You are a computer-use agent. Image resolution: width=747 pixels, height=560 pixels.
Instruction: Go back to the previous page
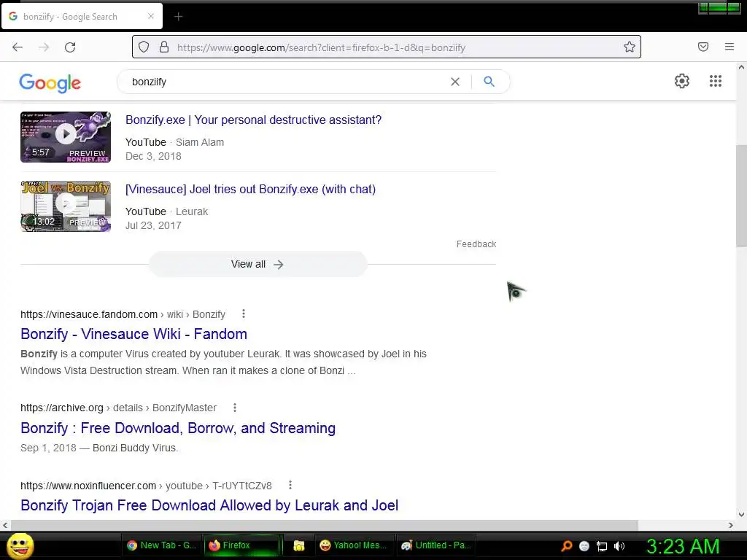(x=18, y=47)
